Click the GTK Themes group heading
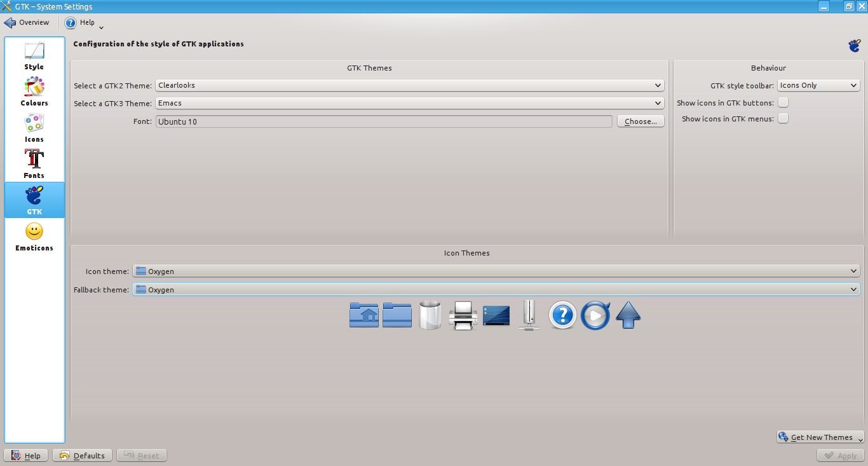This screenshot has height=466, width=868. [369, 68]
